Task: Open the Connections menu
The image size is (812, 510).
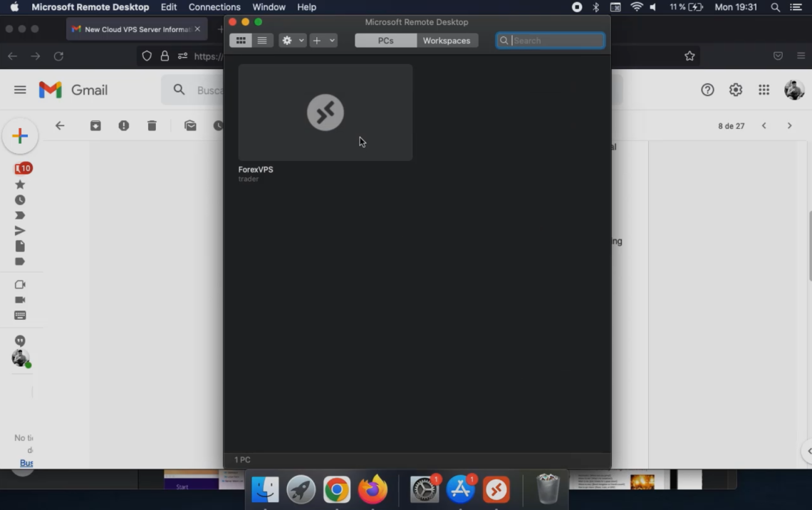Action: pos(214,7)
